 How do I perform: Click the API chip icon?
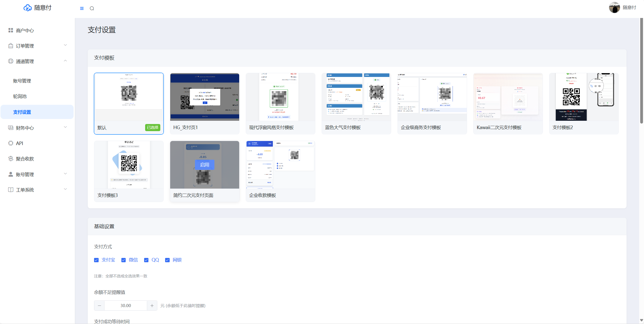(x=11, y=143)
